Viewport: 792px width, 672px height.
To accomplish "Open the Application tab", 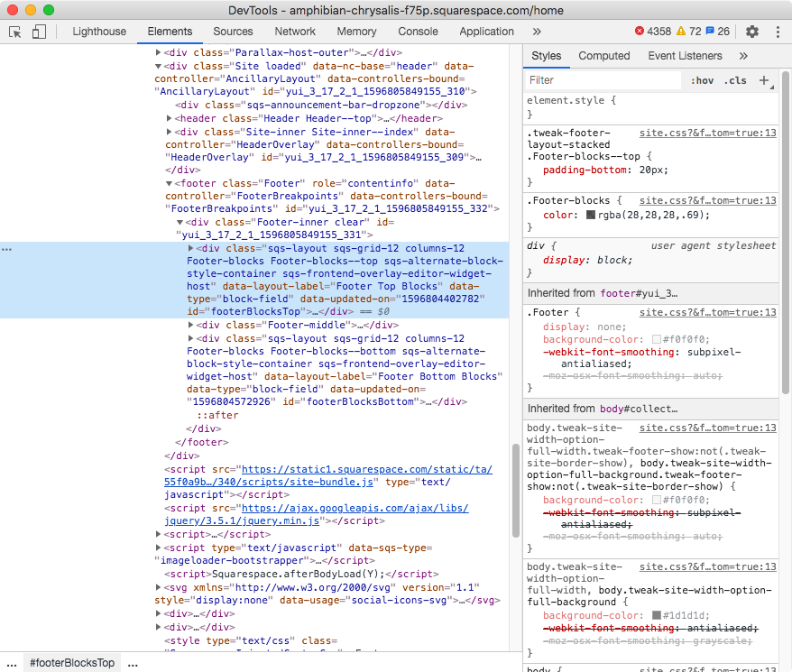I will (486, 32).
